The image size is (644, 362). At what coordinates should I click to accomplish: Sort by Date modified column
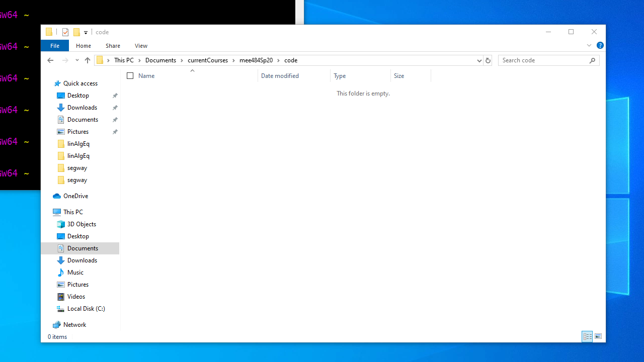point(280,76)
